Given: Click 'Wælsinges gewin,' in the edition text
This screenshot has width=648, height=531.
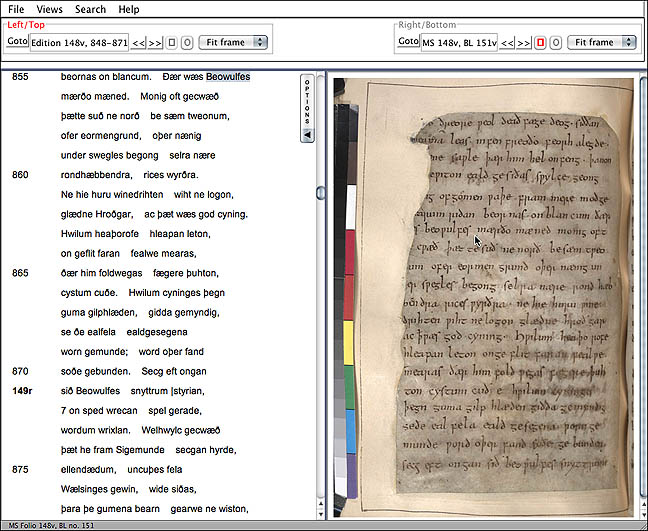Looking at the screenshot, I should (x=100, y=489).
